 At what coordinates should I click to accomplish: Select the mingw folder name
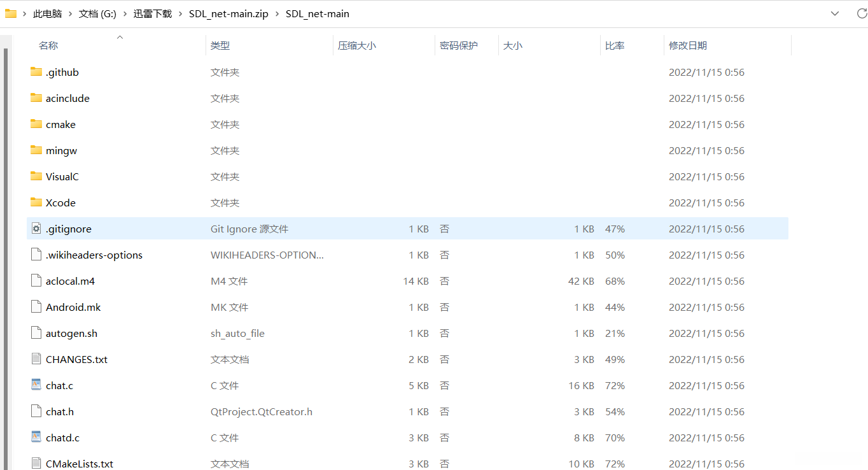(x=61, y=150)
